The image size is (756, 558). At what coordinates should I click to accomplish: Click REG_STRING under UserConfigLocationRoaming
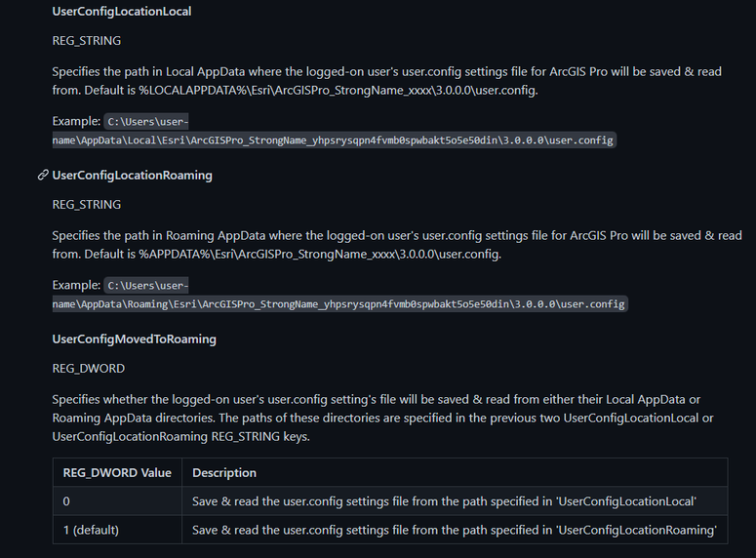coord(87,205)
